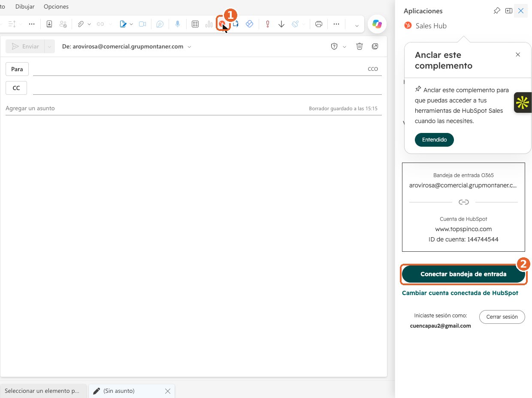This screenshot has width=532, height=398.
Task: Open the Opciones tab
Action: coord(56,6)
